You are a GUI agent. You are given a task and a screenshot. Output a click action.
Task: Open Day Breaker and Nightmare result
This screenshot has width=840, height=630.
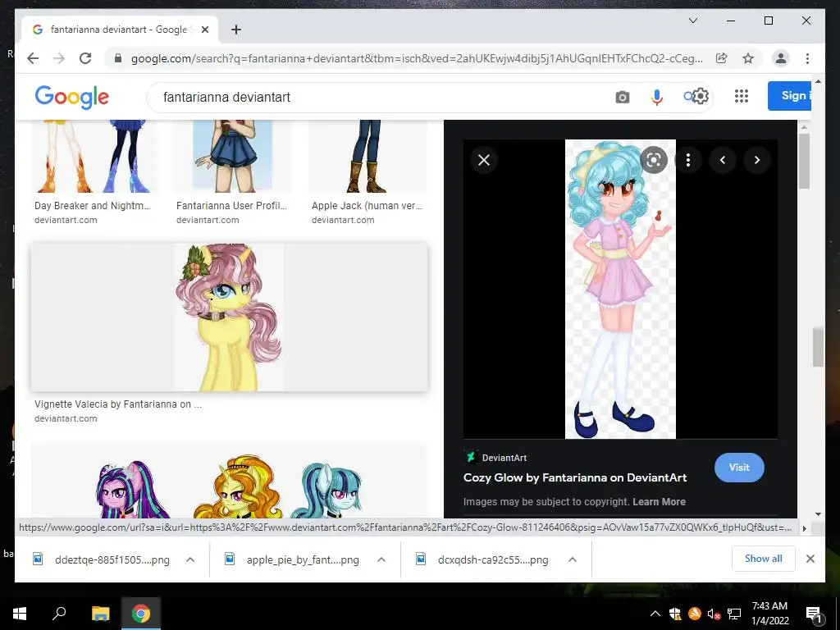click(x=92, y=206)
